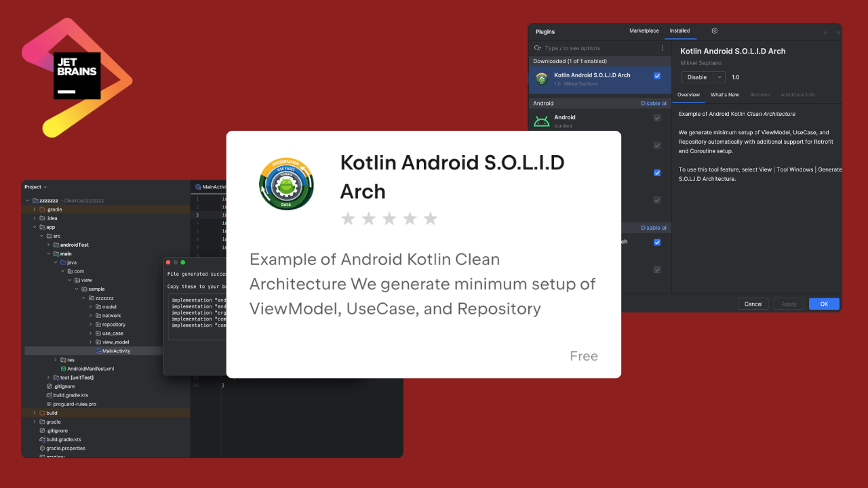868x488 pixels.
Task: Click the green Android robot plugin icon
Action: [541, 121]
